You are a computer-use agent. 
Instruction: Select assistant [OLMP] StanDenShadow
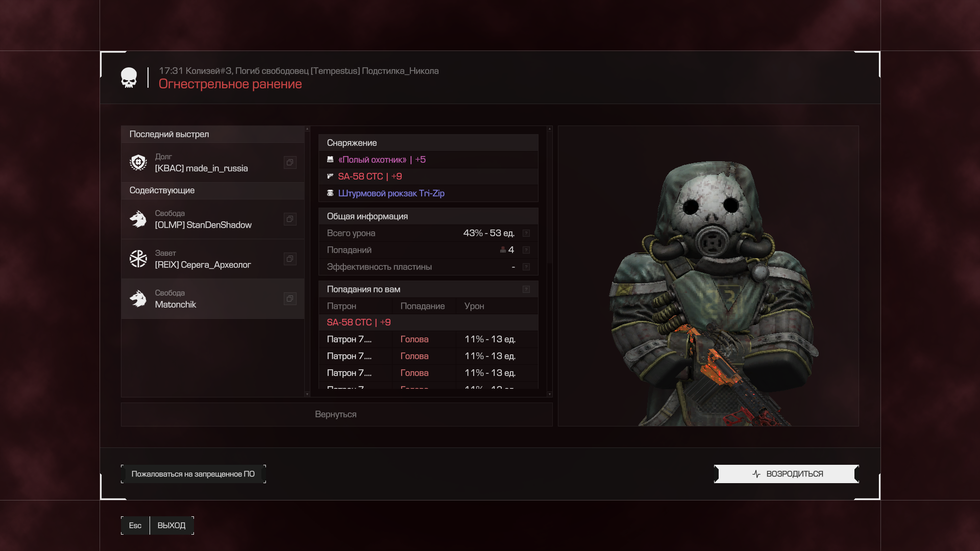coord(213,219)
